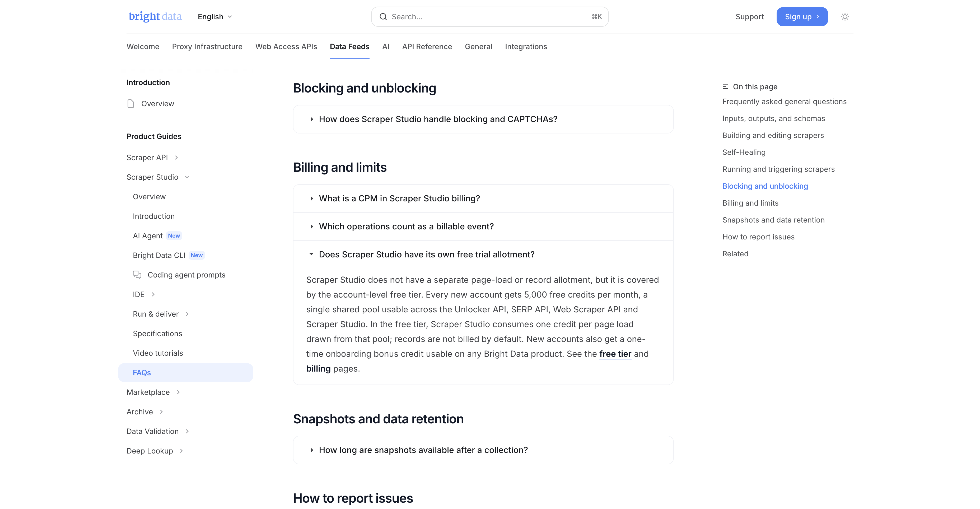This screenshot has height=509, width=980.
Task: Click the Snapshots and data retention heading
Action: [378, 419]
